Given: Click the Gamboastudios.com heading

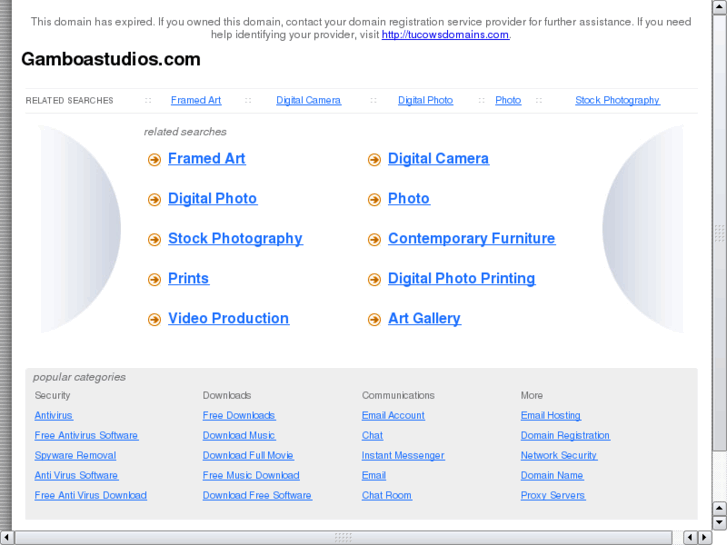Looking at the screenshot, I should tap(111, 59).
